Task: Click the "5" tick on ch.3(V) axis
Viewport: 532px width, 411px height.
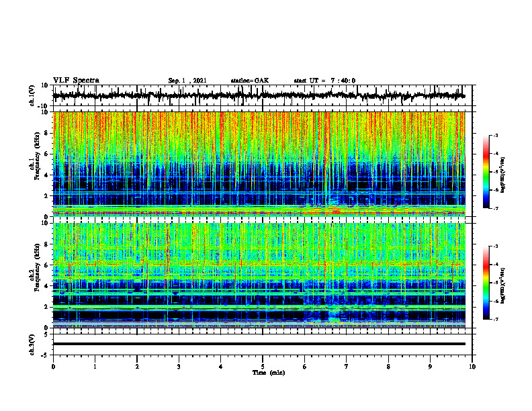Action: click(46, 334)
